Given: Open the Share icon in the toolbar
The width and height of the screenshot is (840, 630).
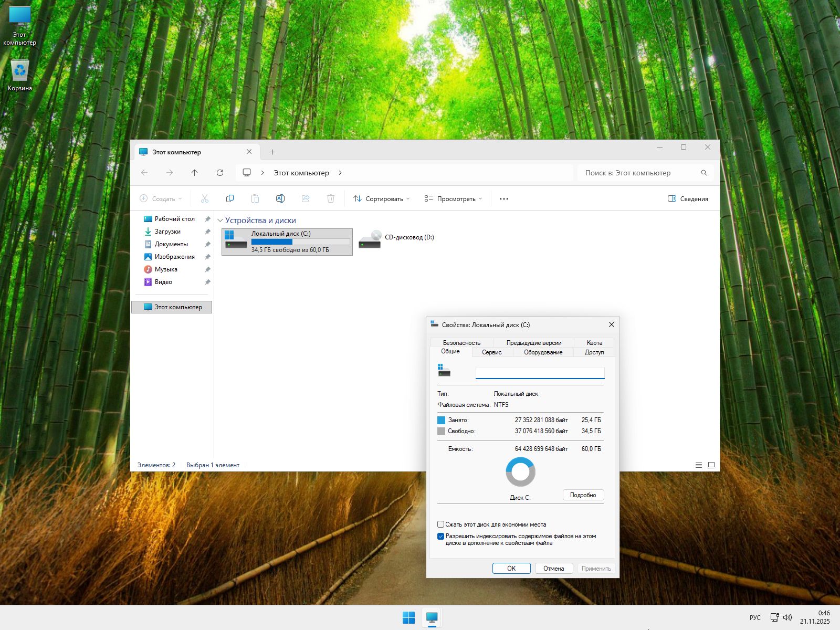Looking at the screenshot, I should point(306,198).
